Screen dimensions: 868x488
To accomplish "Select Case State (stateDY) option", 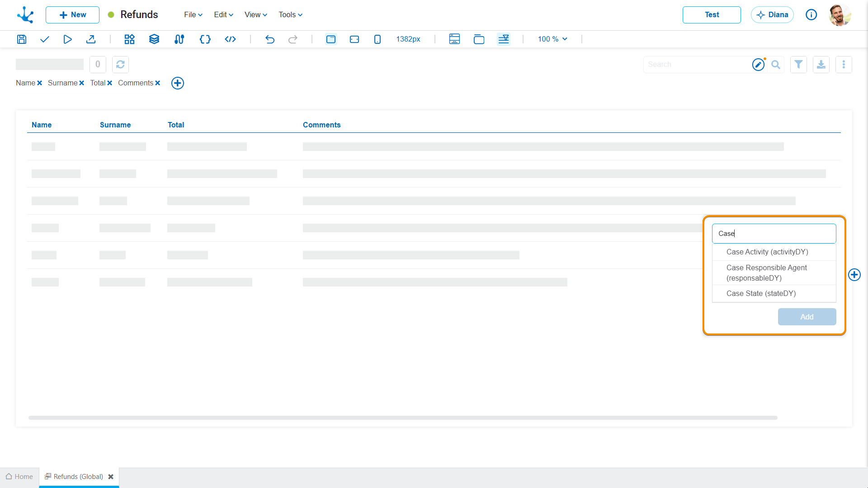I will [x=774, y=294].
